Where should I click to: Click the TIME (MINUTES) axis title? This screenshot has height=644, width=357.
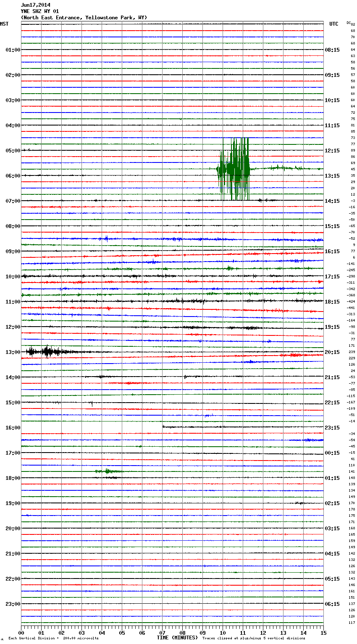(x=177, y=638)
